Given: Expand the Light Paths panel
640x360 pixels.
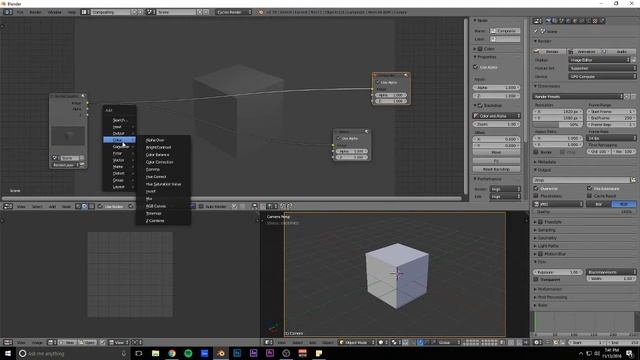Looking at the screenshot, I should (547, 246).
